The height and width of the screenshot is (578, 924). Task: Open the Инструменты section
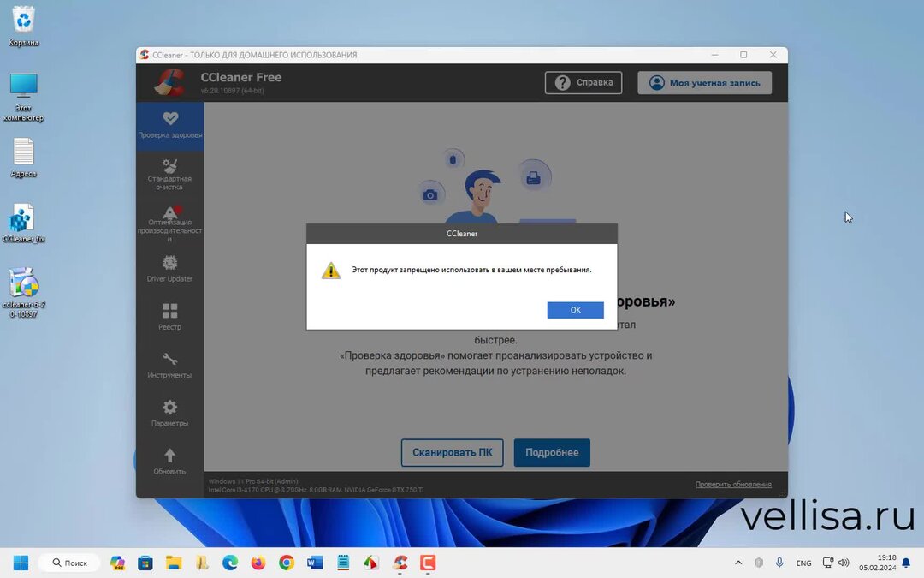169,365
